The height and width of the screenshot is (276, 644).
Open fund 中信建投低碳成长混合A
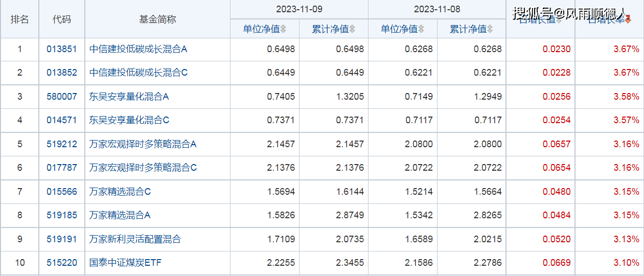pos(139,50)
